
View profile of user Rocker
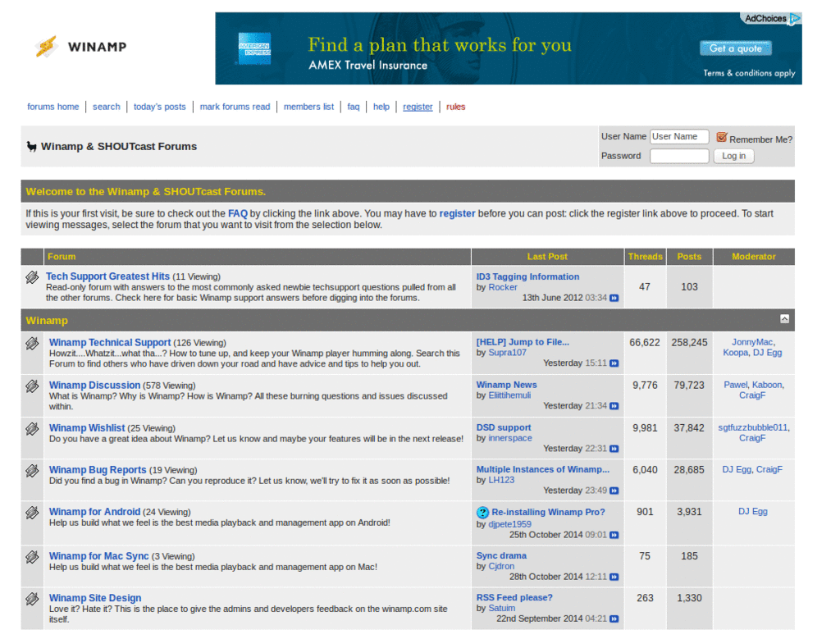point(503,287)
